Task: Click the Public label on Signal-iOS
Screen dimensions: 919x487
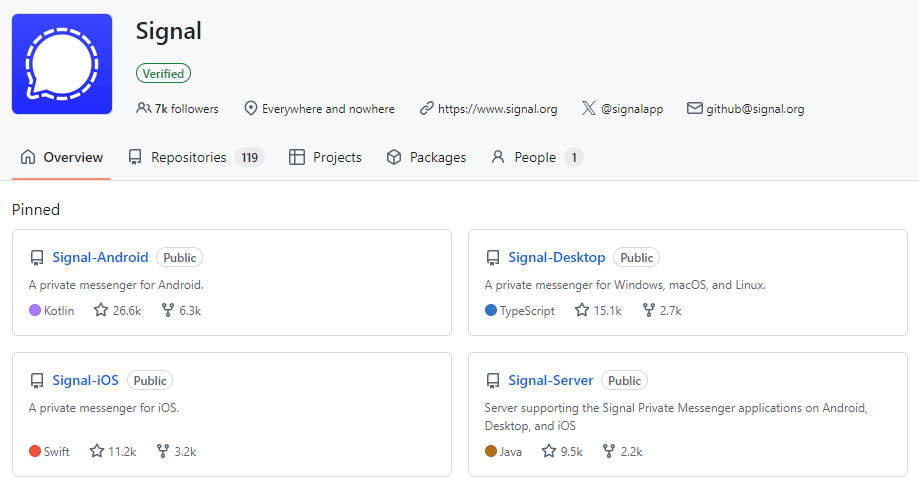Action: (150, 381)
